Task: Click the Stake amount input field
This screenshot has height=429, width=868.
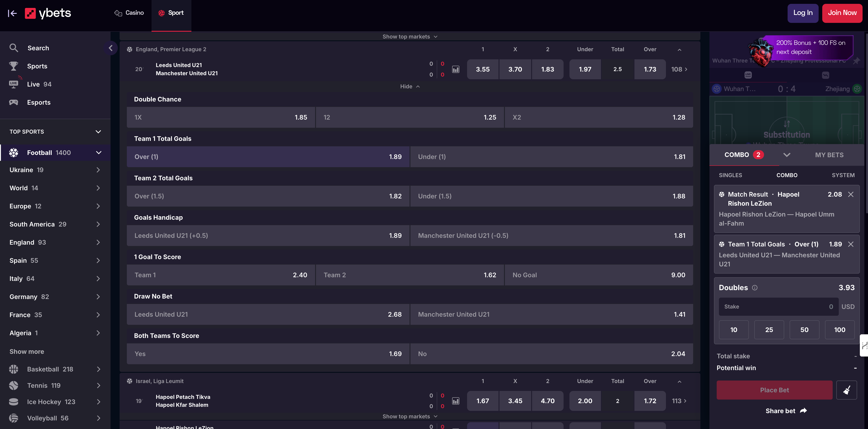Action: 778,307
